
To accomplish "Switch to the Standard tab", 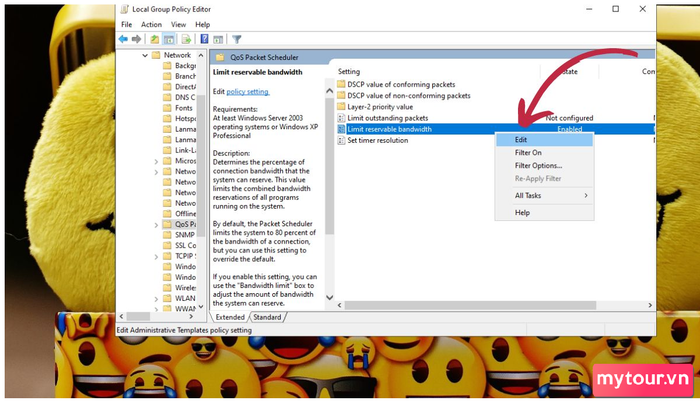I will point(267,317).
